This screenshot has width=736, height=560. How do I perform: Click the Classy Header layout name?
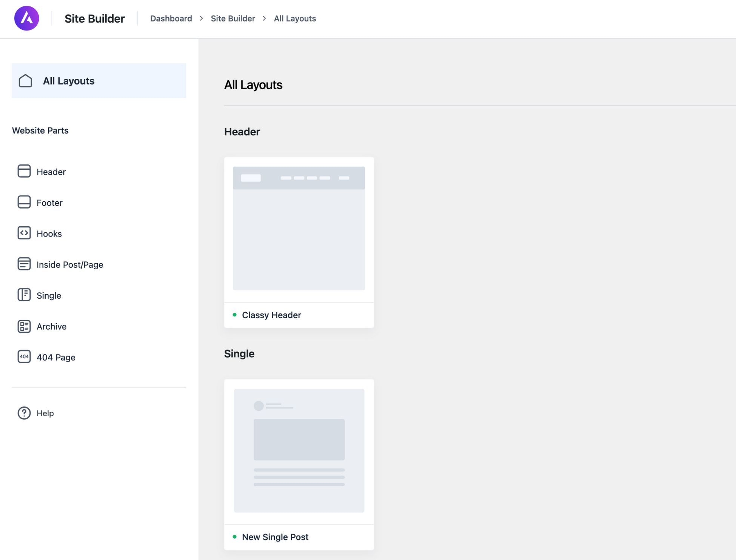[x=271, y=315]
